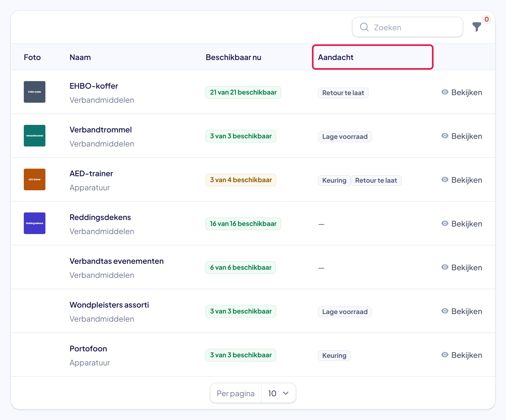Open the orange AED-trainer thumbnail

[x=35, y=179]
